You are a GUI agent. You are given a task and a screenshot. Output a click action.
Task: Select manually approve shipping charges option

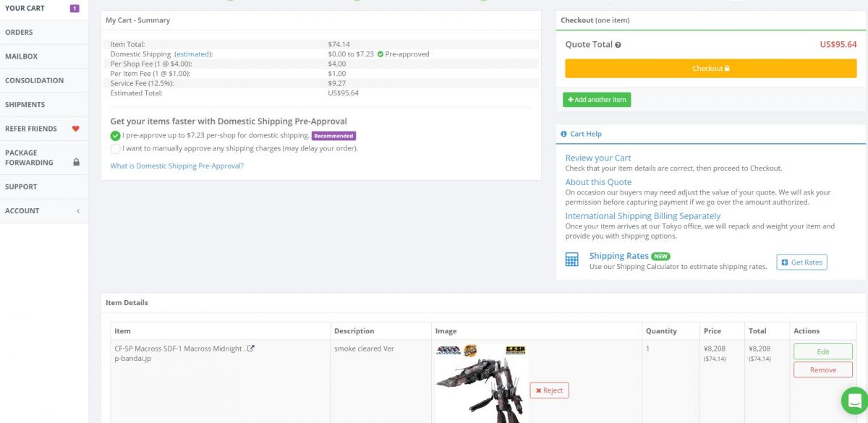[115, 148]
